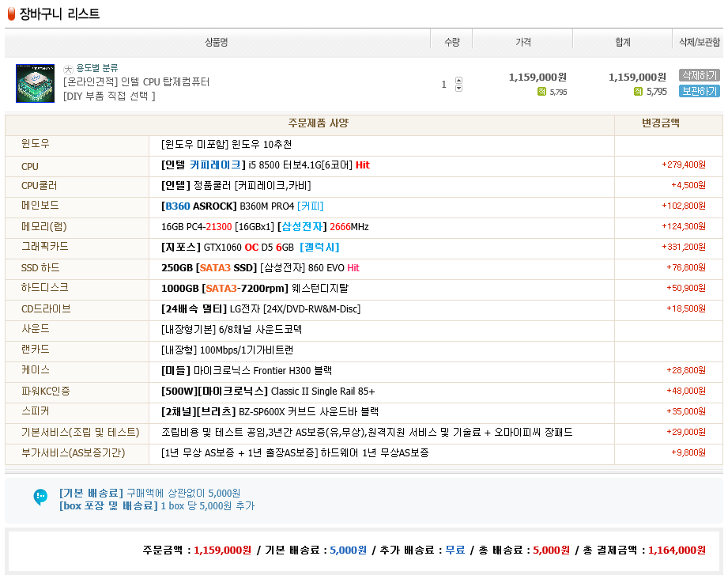The height and width of the screenshot is (575, 728).
Task: Open the 인텔 CPU 탑재컴퓨터 product title
Action: [x=136, y=82]
